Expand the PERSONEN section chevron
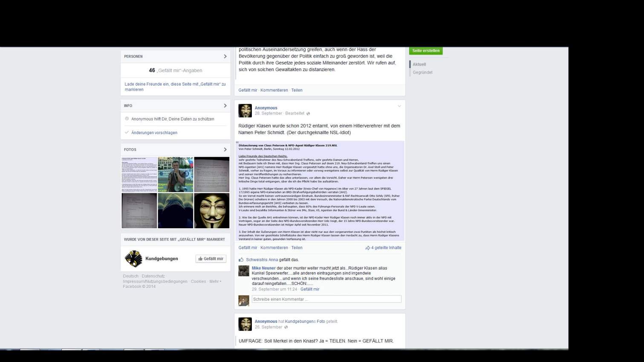The height and width of the screenshot is (362, 644). point(225,56)
